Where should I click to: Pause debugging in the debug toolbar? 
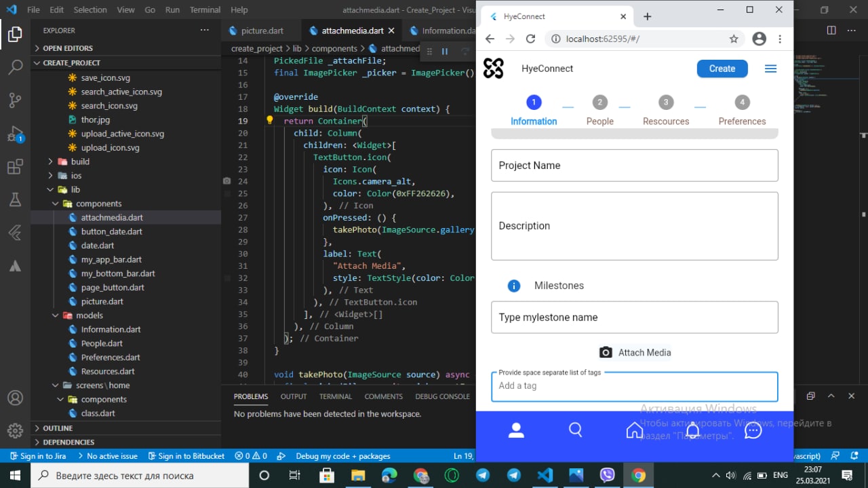(445, 52)
